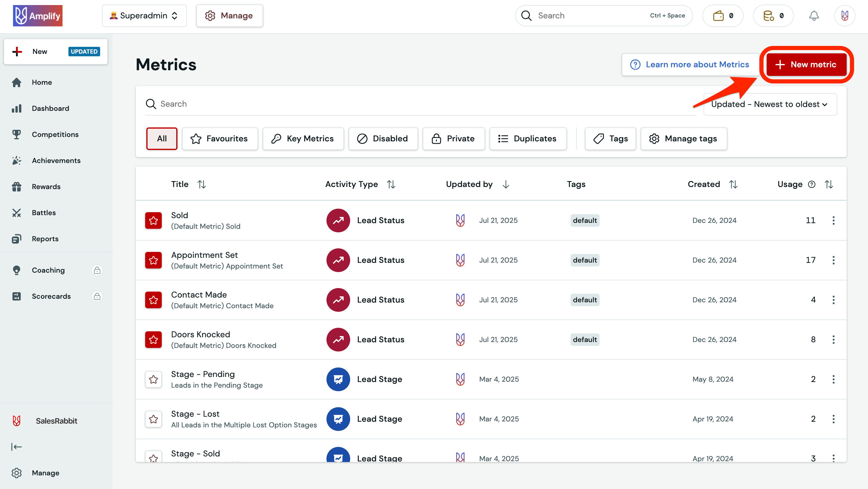Screen dimensions: 868x489
Task: Open the Dashboard from the sidebar
Action: tap(50, 108)
